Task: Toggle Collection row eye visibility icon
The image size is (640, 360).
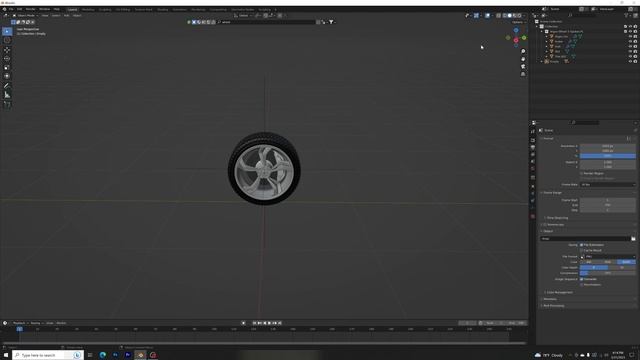Action: pyautogui.click(x=630, y=27)
